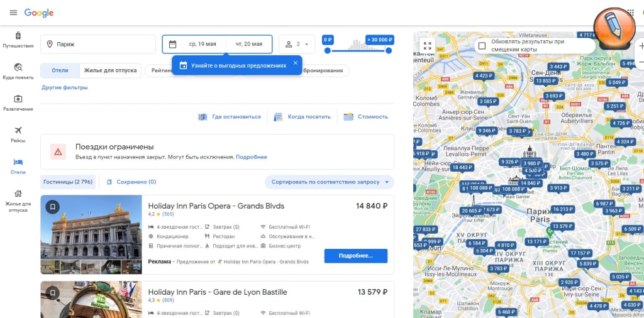Save Holiday Inn Gare de Lyon via bookmark
This screenshot has height=318, width=644.
click(53, 293)
